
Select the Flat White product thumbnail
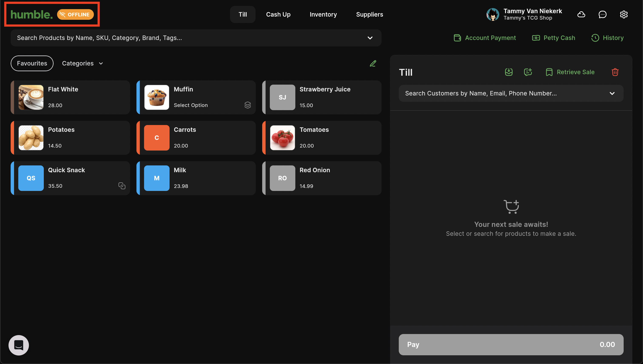[x=31, y=97]
